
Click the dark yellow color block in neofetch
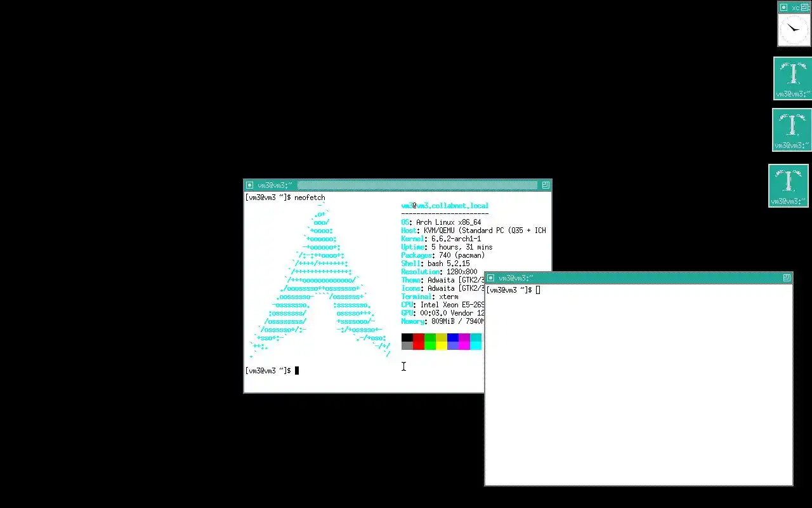pyautogui.click(x=442, y=337)
